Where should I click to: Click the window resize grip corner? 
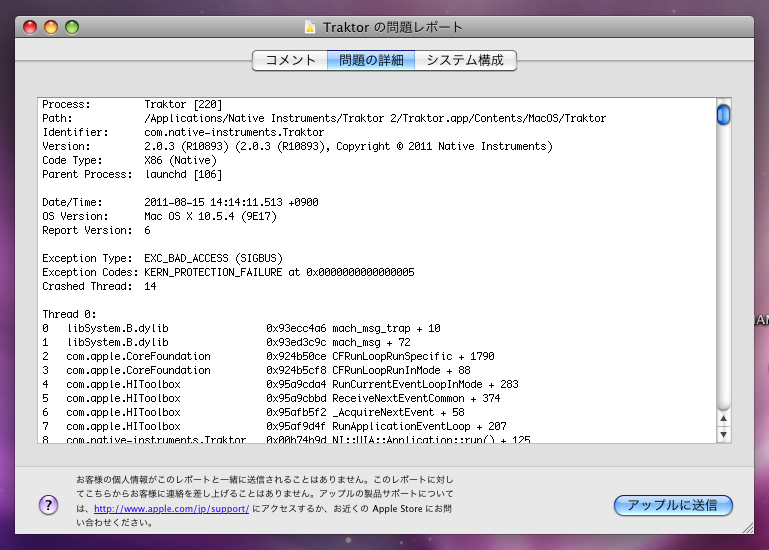[x=747, y=527]
